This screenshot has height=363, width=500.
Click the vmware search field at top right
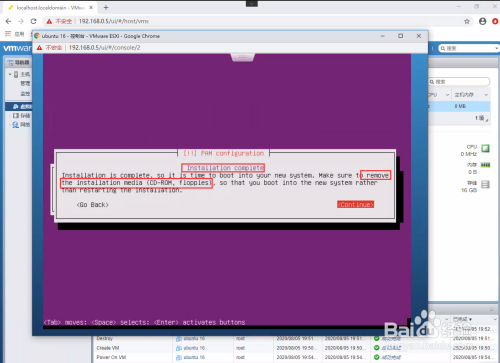468,48
